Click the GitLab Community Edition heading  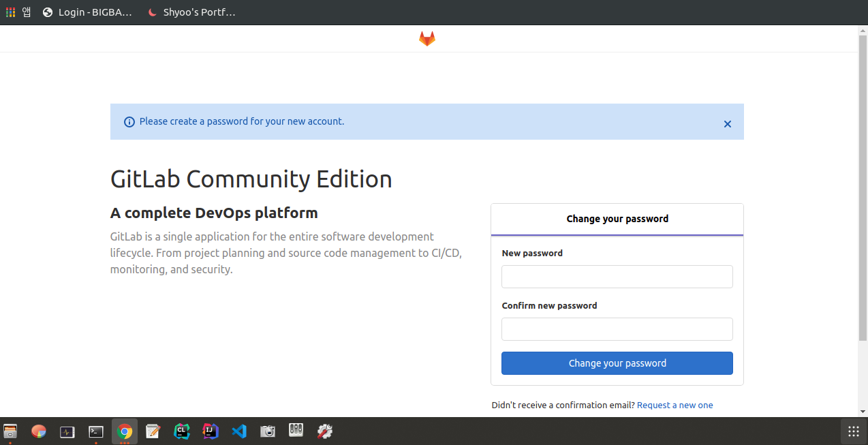tap(251, 179)
